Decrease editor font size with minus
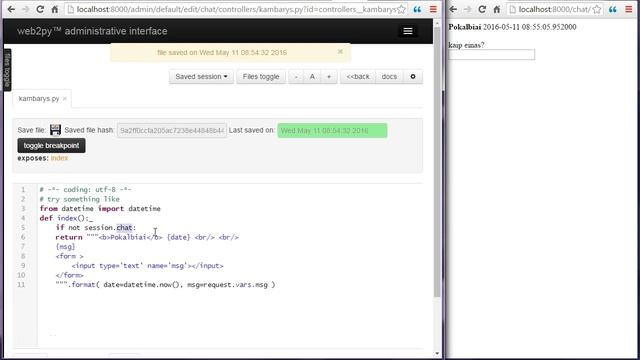This screenshot has width=640, height=360. coord(296,76)
